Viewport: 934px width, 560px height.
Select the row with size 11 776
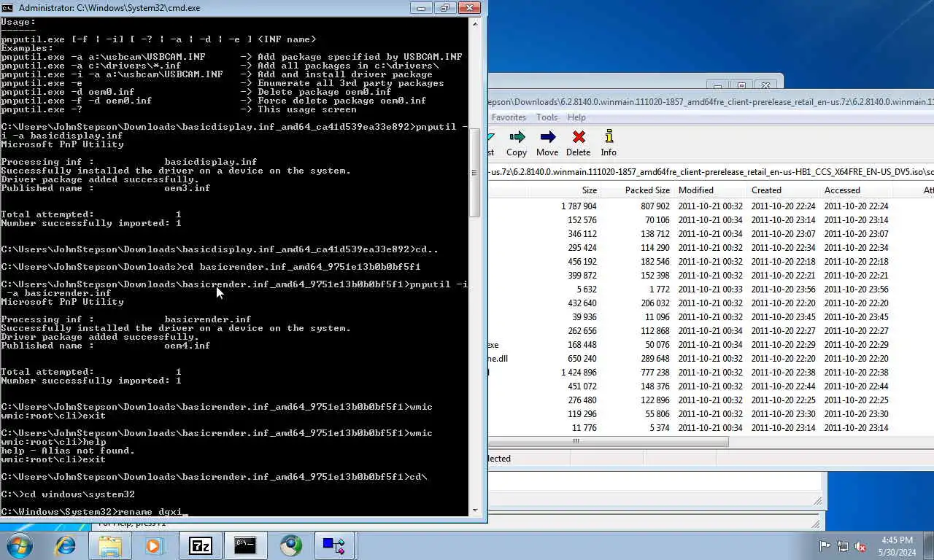click(711, 428)
